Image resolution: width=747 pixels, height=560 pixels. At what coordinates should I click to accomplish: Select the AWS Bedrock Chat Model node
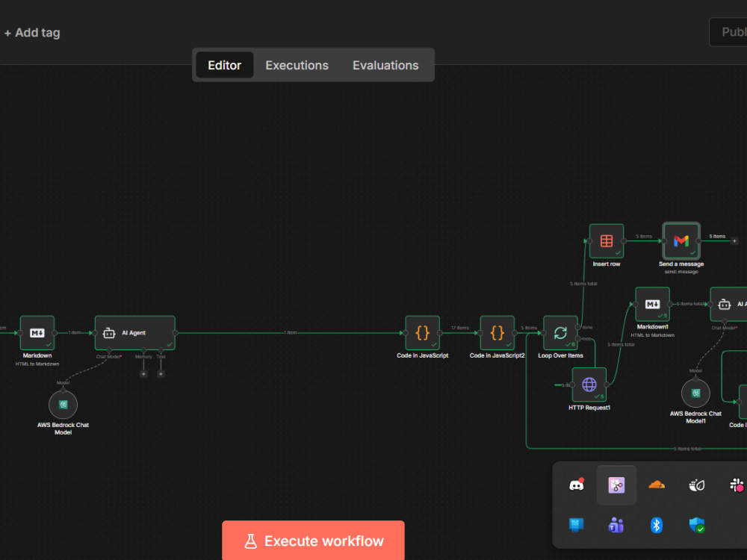[x=63, y=405]
